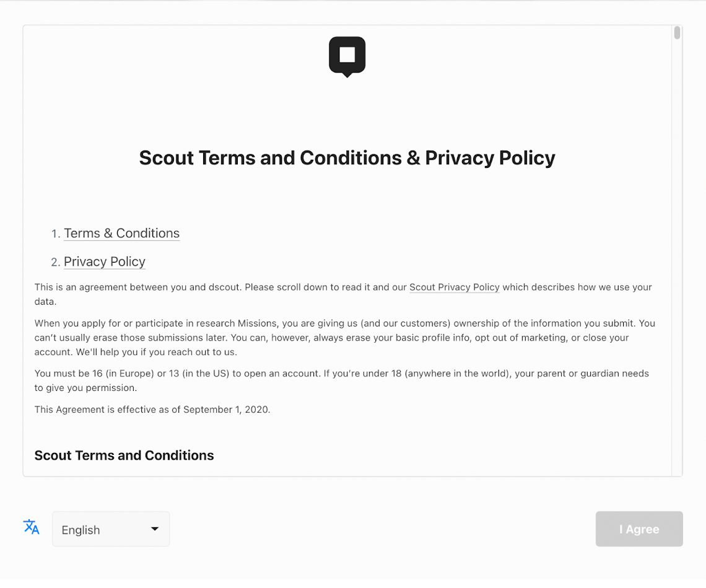Select the bold Scout Terms and Conditions subheading

(x=124, y=455)
